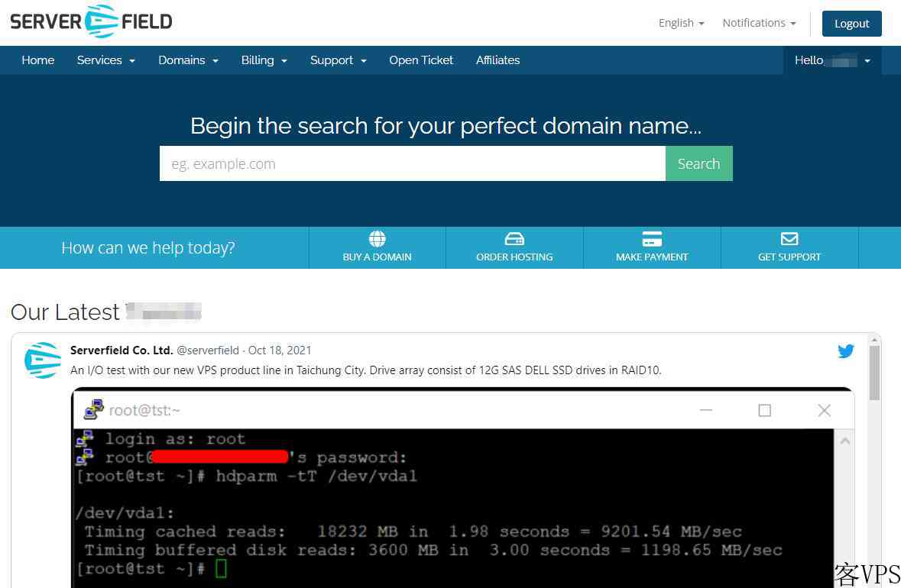Expand the Support menu
901x588 pixels.
pyautogui.click(x=339, y=60)
